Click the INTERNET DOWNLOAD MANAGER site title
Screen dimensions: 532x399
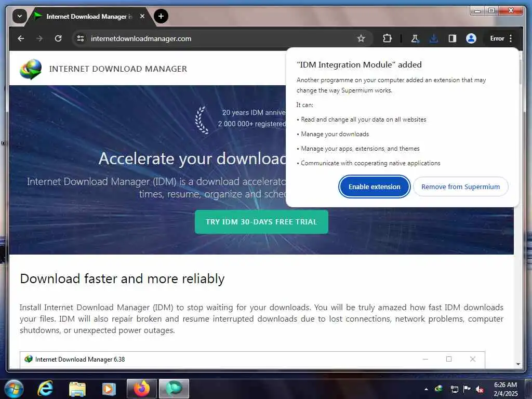118,69
